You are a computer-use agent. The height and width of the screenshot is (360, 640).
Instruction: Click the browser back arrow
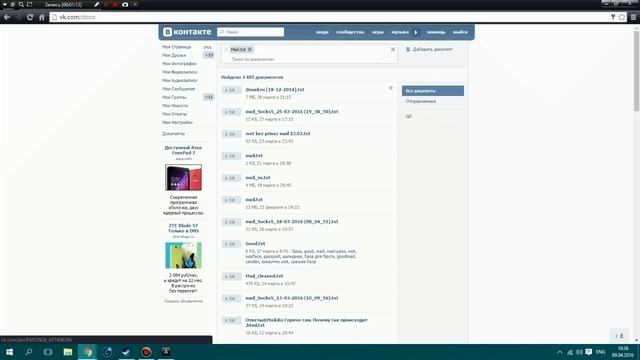click(x=7, y=17)
